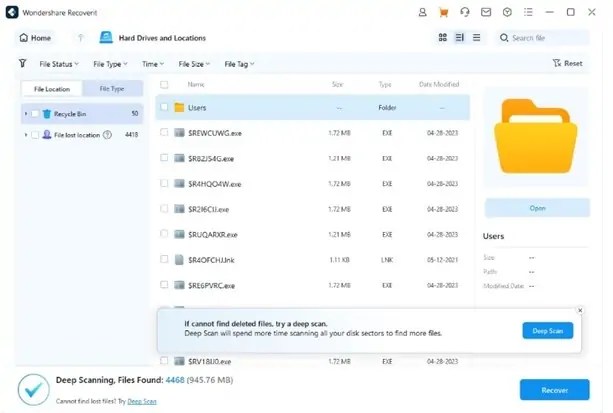Click the Open button under folder preview
613x413 pixels.
538,208
